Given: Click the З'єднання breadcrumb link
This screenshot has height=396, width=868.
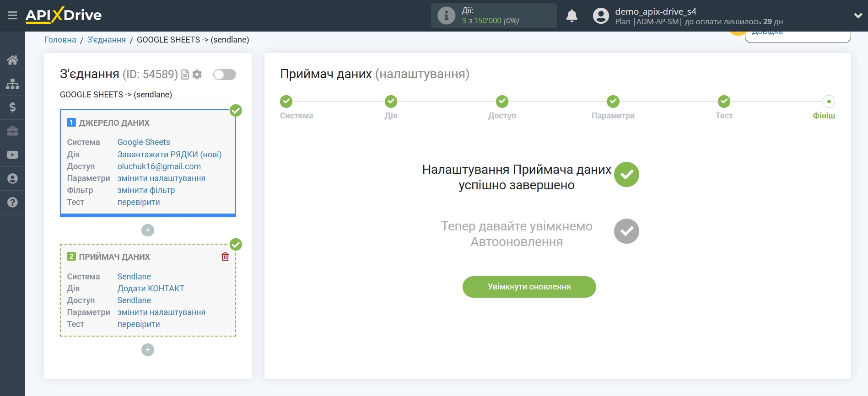Looking at the screenshot, I should point(107,40).
